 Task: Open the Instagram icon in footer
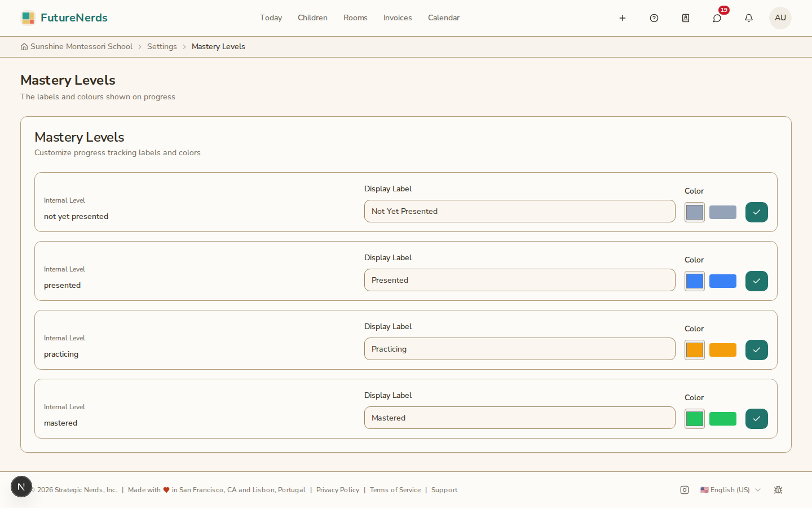click(x=685, y=490)
